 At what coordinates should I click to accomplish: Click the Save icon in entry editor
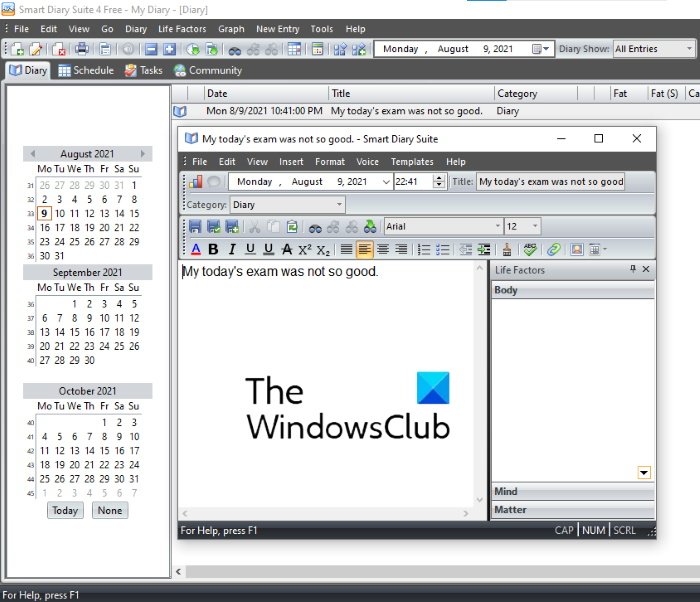tap(195, 227)
